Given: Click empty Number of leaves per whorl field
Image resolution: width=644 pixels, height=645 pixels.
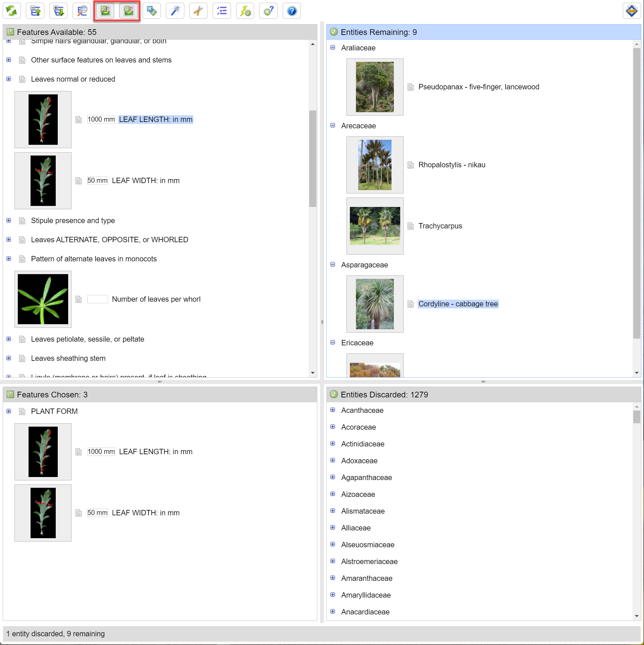Looking at the screenshot, I should 97,299.
